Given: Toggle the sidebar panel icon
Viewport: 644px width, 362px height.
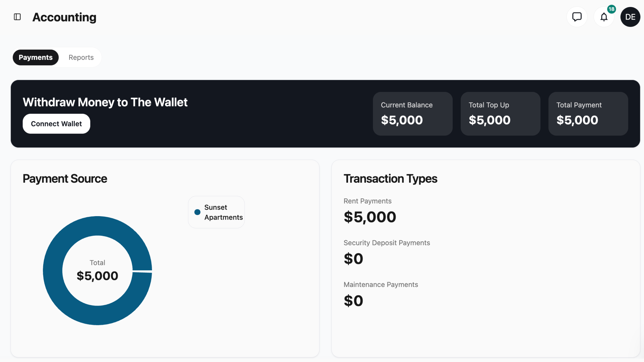Looking at the screenshot, I should 17,17.
